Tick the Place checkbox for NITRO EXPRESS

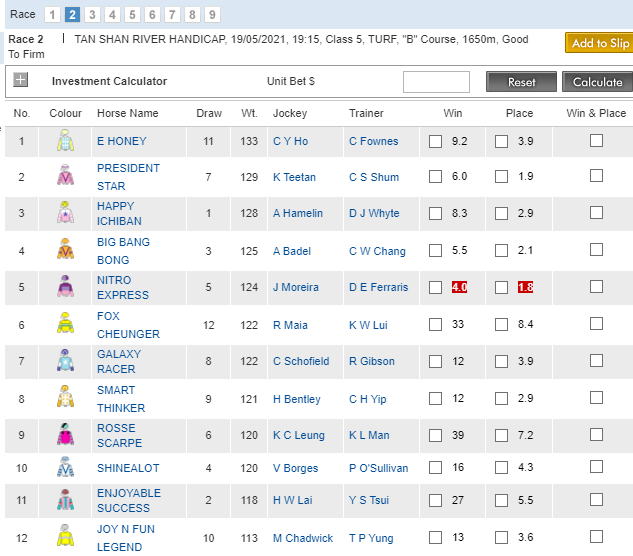click(502, 288)
